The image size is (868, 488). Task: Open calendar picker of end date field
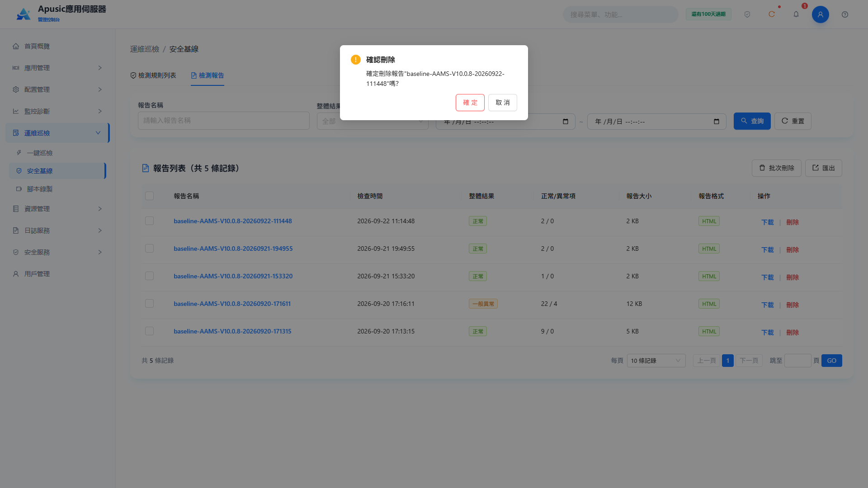717,122
